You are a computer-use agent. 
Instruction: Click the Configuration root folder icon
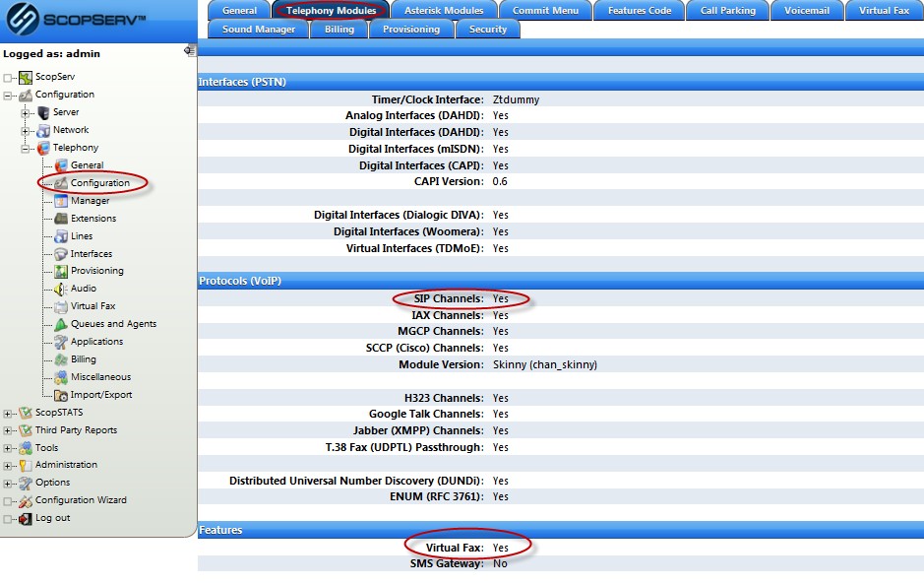26,95
